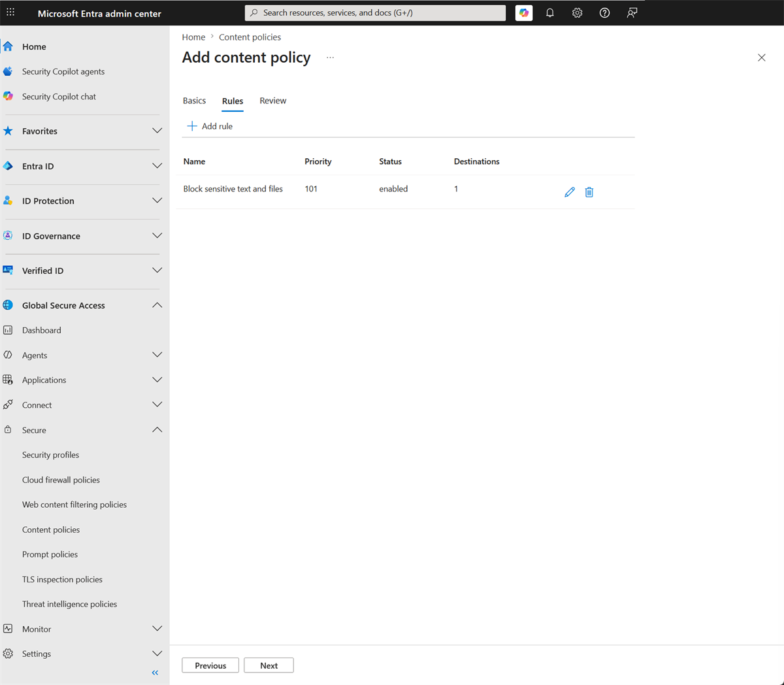Click the Applications grid icon
Image resolution: width=784 pixels, height=685 pixels.
[x=8, y=380]
